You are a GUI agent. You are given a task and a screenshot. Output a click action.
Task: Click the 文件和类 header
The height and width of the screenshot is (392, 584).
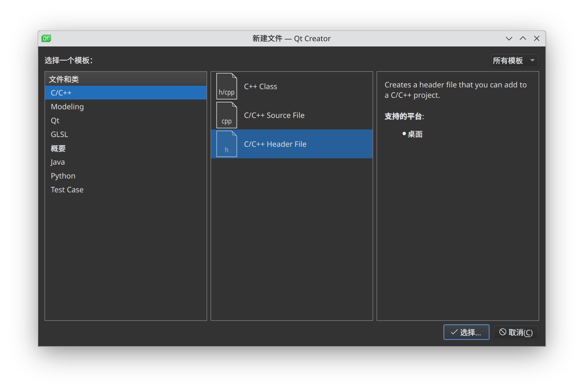tap(126, 79)
